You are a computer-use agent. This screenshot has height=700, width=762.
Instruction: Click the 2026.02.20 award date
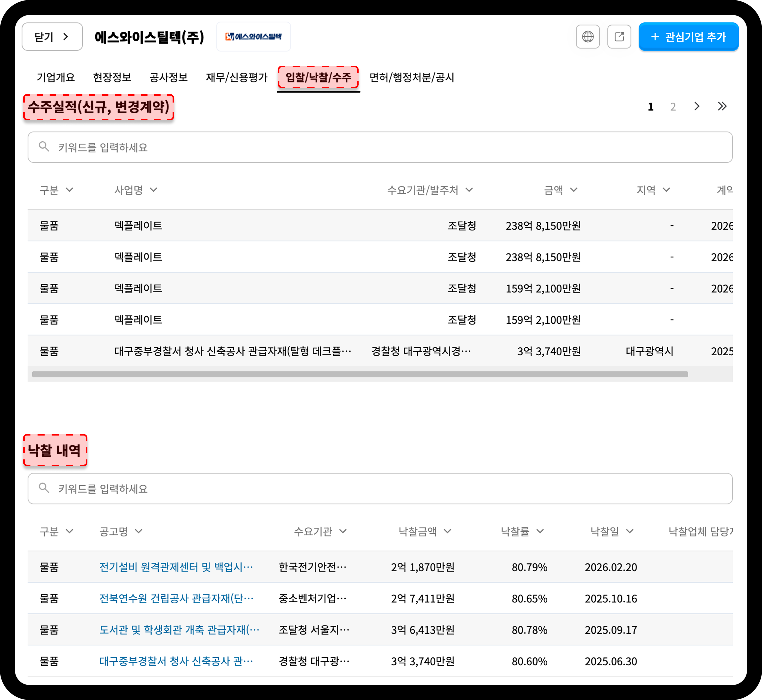click(611, 567)
